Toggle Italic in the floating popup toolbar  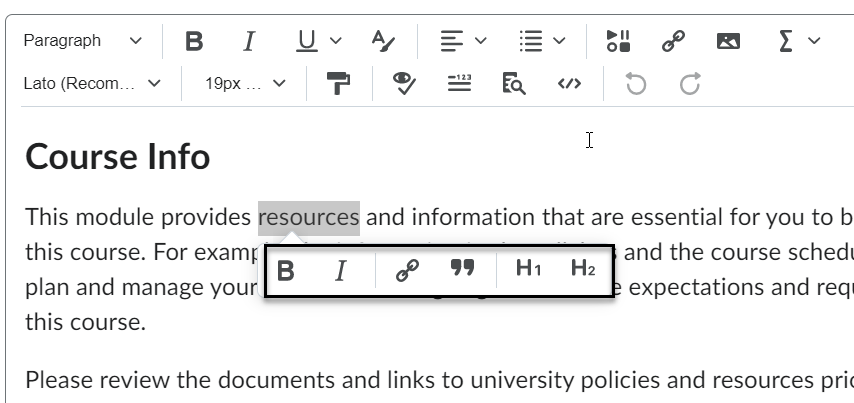coord(340,270)
